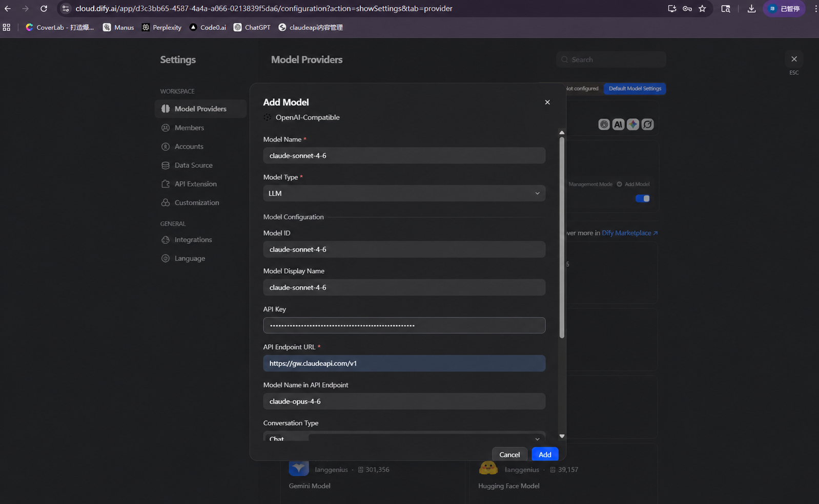Click the Default Model Settings button
819x504 pixels.
(634, 89)
